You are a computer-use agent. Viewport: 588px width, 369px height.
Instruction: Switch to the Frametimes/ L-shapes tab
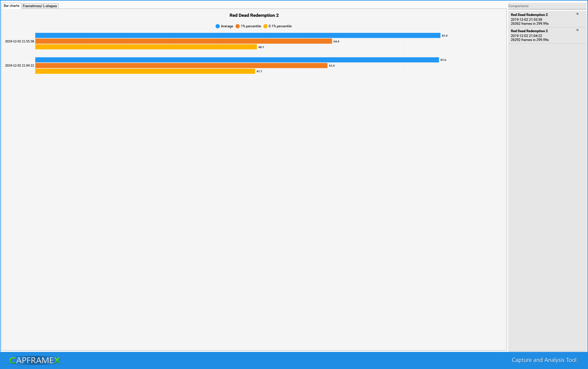pos(40,6)
